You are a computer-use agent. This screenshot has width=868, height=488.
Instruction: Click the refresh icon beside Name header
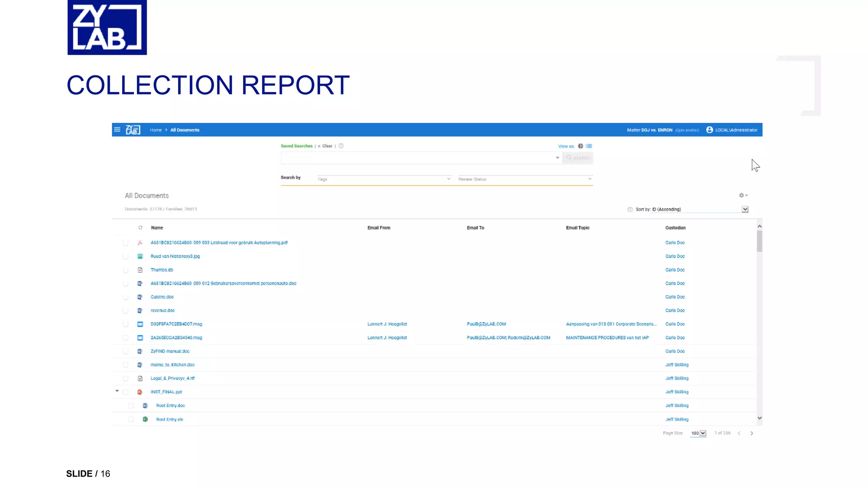tap(140, 228)
